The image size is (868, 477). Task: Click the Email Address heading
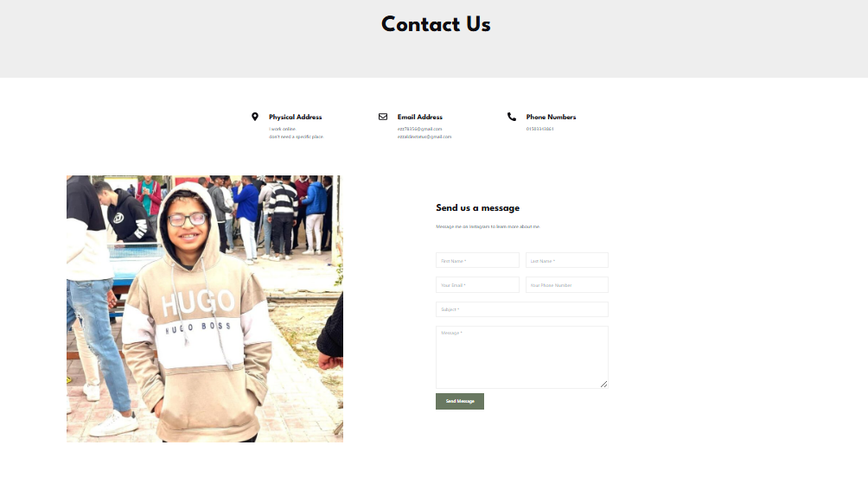tap(419, 117)
